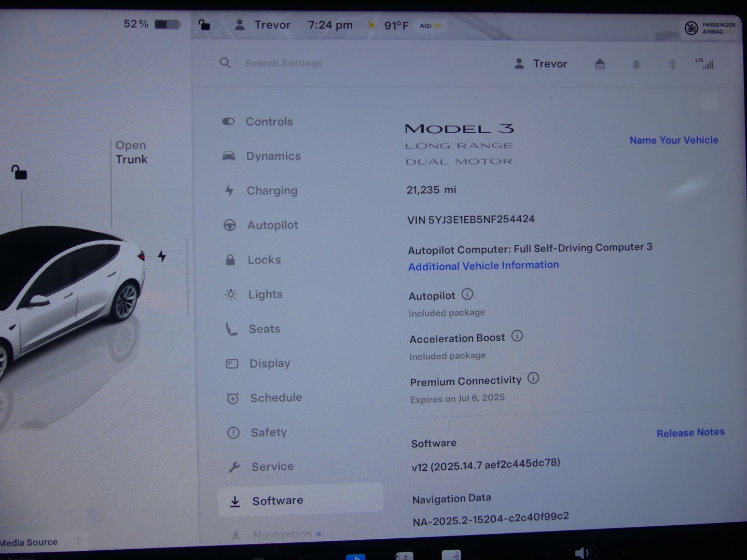Toggle the front trunk lock icon
The image size is (747, 560).
[19, 172]
